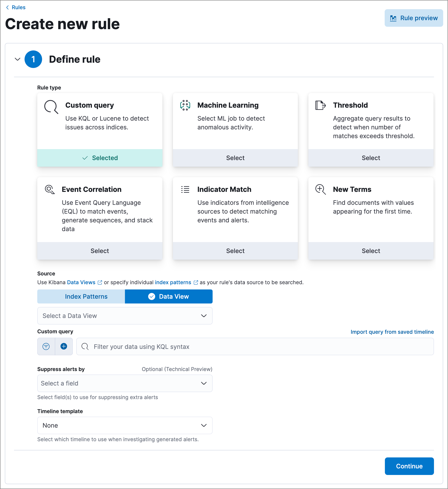Click the blue plus icon to add filter
This screenshot has width=448, height=489.
coord(64,346)
